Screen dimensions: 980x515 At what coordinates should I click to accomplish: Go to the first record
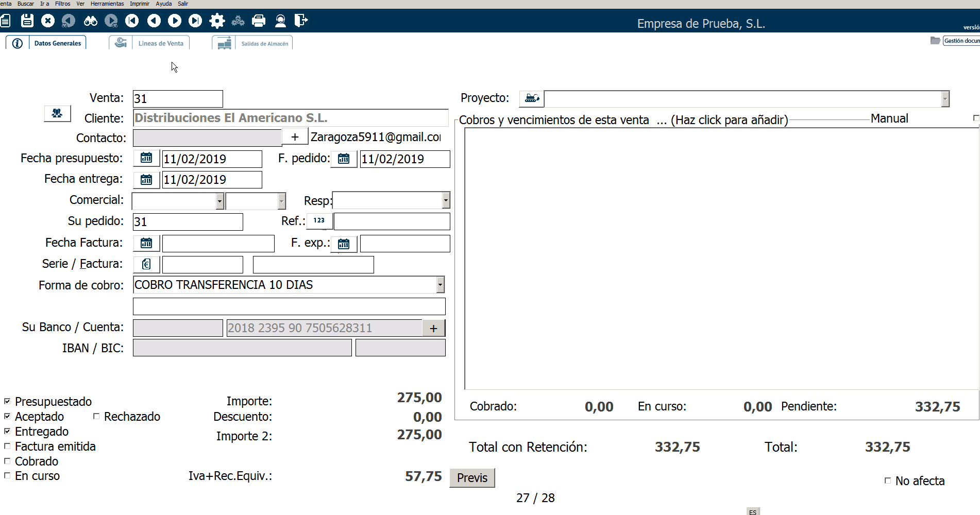pyautogui.click(x=132, y=21)
